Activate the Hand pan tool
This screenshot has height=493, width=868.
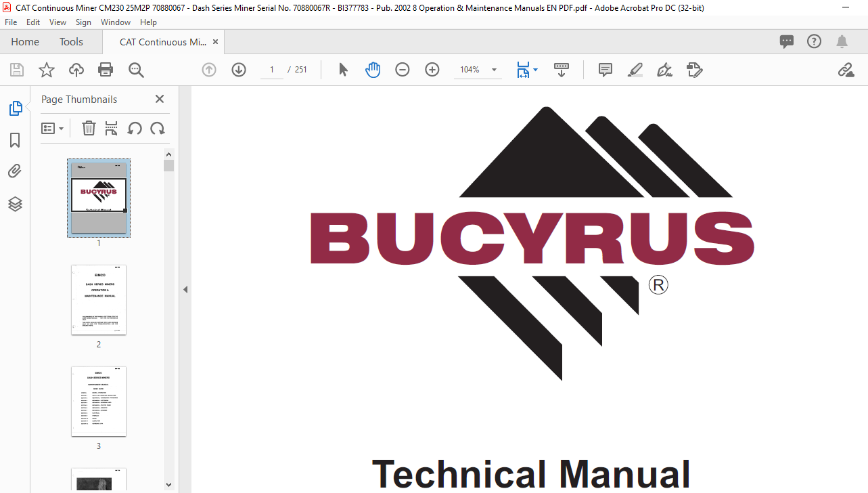[373, 70]
